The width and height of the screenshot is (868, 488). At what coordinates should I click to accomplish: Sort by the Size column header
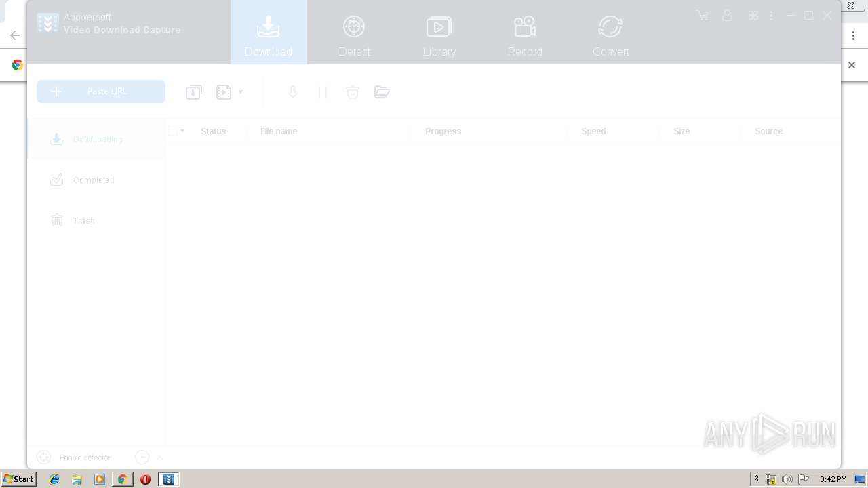[682, 131]
